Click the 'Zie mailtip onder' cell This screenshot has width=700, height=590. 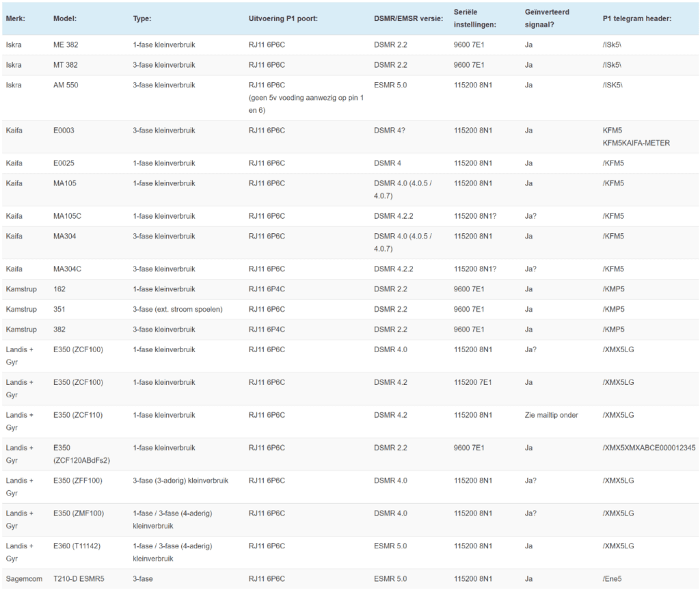[552, 415]
